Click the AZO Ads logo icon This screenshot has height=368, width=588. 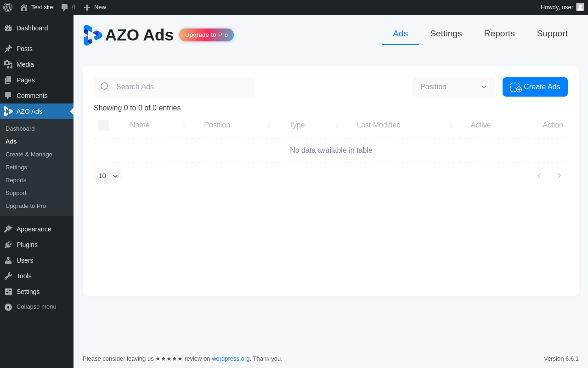pos(92,35)
